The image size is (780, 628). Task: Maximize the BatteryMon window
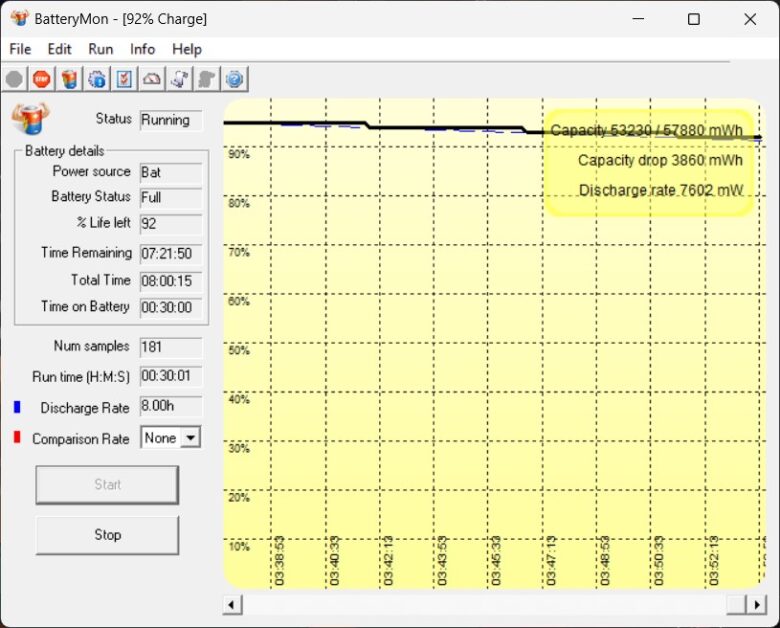click(693, 19)
